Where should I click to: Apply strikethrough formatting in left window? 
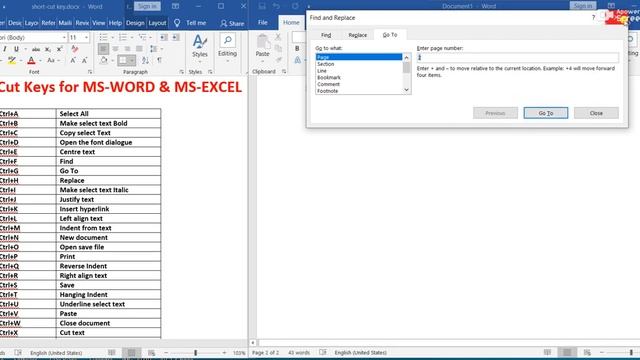click(36, 49)
